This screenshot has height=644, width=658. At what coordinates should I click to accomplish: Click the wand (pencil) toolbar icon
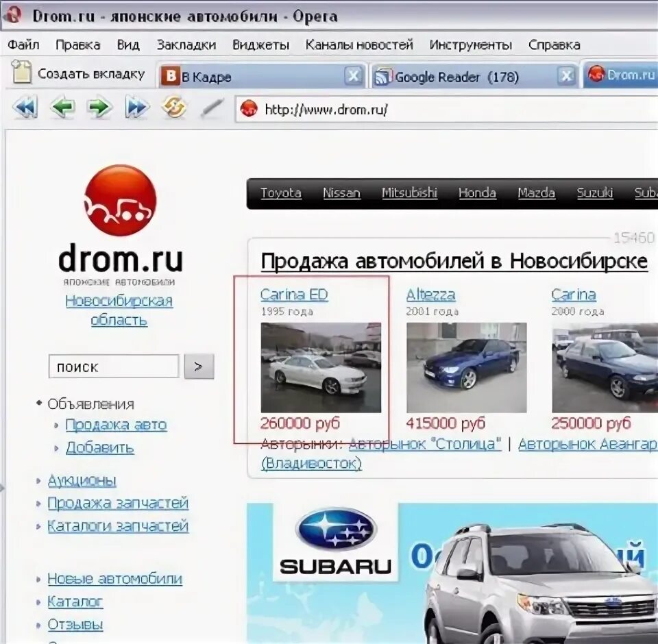pyautogui.click(x=212, y=108)
